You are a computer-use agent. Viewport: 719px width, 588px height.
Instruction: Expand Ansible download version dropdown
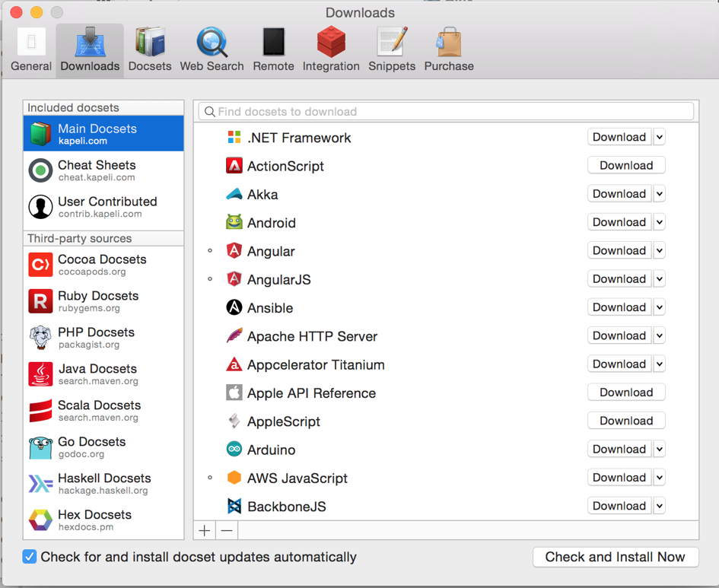tap(660, 307)
